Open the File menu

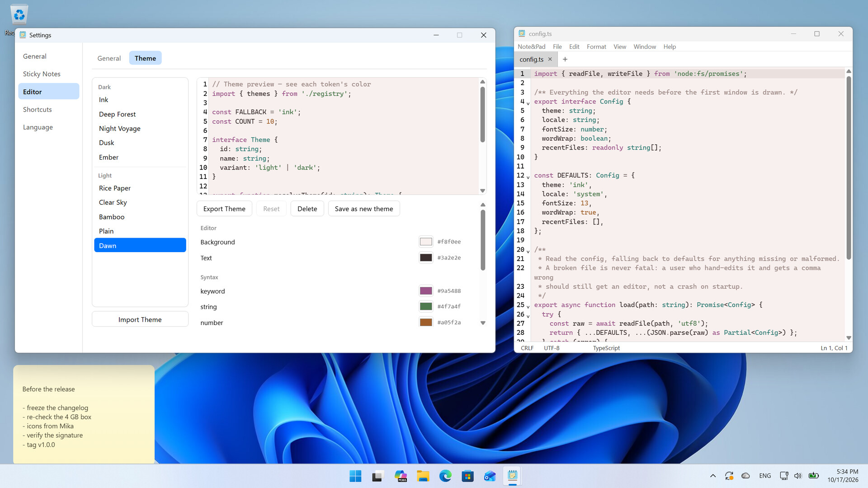[x=557, y=47]
